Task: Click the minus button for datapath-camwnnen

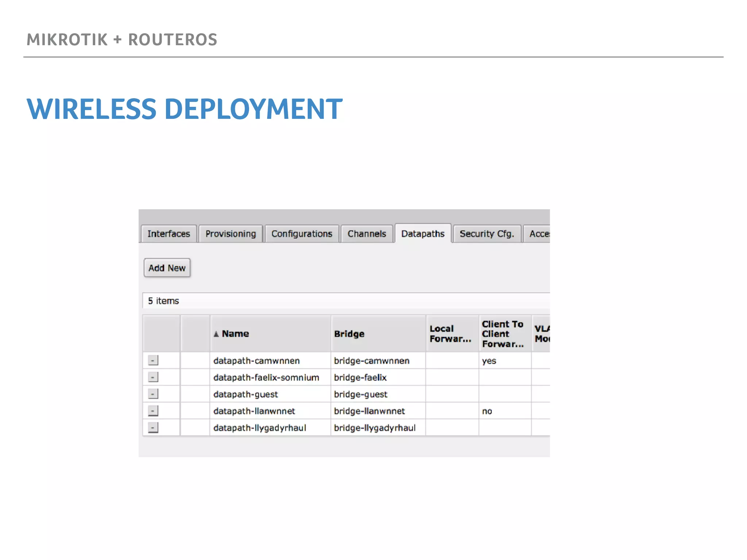Action: 153,360
